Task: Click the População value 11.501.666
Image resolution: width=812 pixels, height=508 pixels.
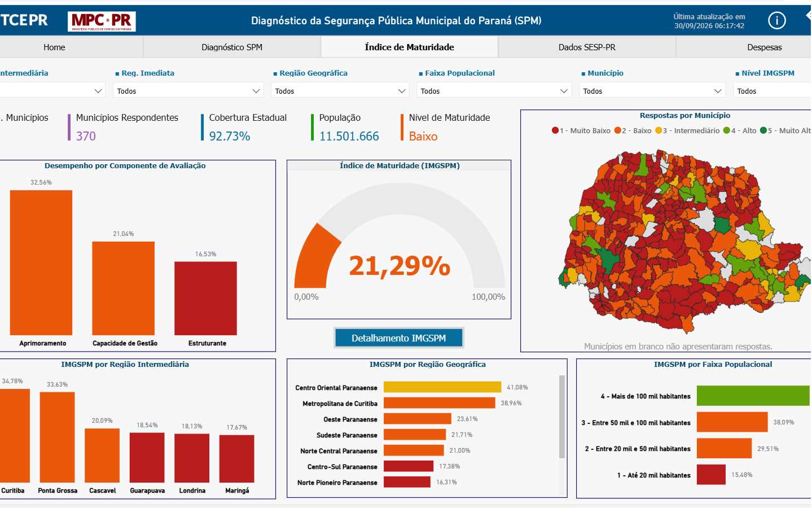Action: coord(349,136)
